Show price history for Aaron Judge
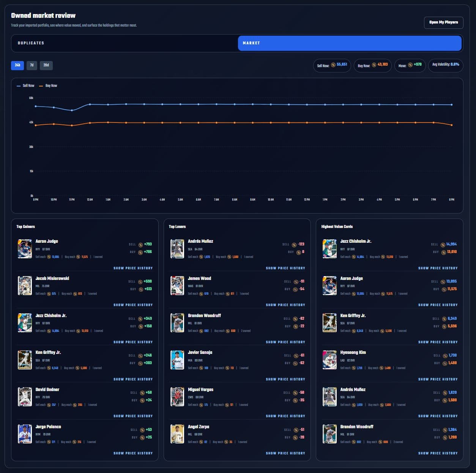476x473 pixels. (x=132, y=268)
